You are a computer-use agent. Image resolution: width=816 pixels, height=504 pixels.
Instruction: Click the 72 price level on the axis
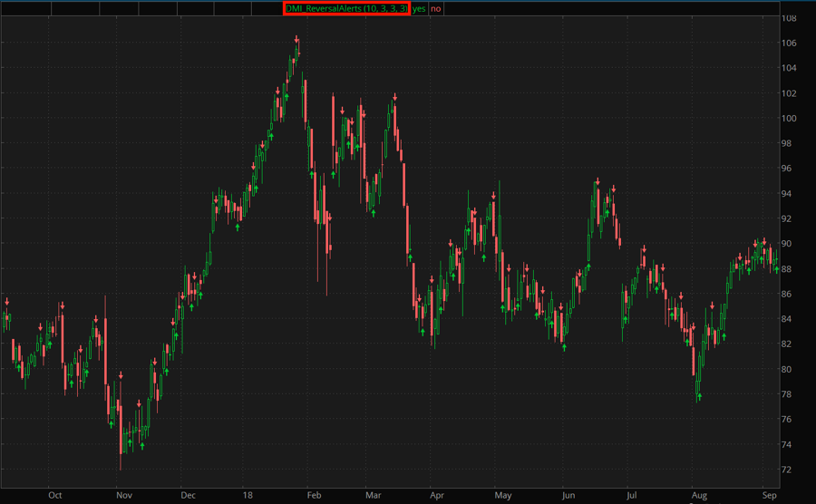790,470
